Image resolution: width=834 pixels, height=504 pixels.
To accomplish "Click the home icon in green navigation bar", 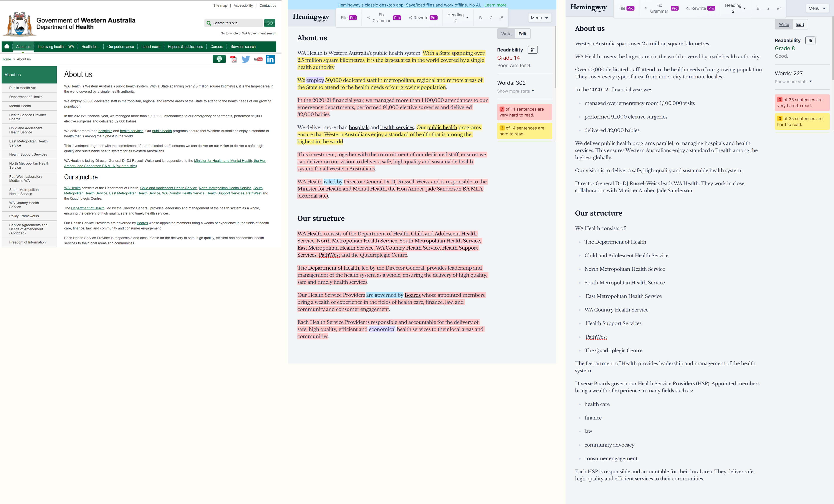I will point(7,46).
